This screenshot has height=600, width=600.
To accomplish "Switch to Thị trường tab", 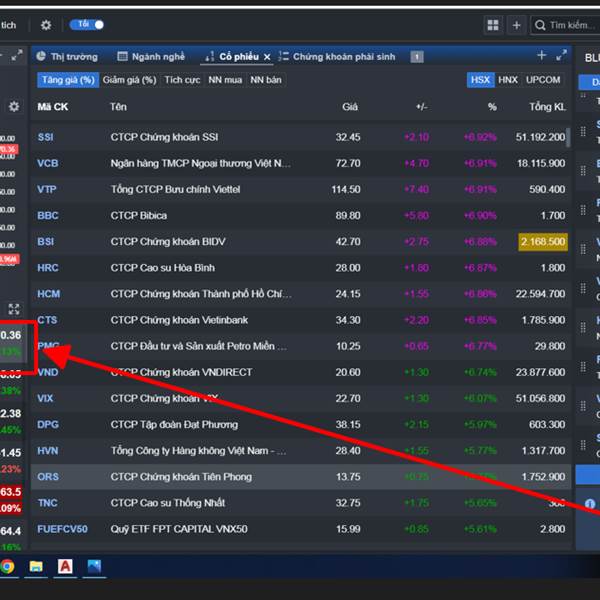I will pyautogui.click(x=67, y=57).
